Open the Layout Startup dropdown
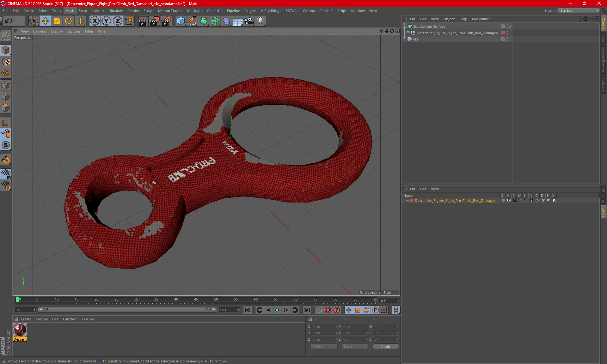 coord(579,11)
